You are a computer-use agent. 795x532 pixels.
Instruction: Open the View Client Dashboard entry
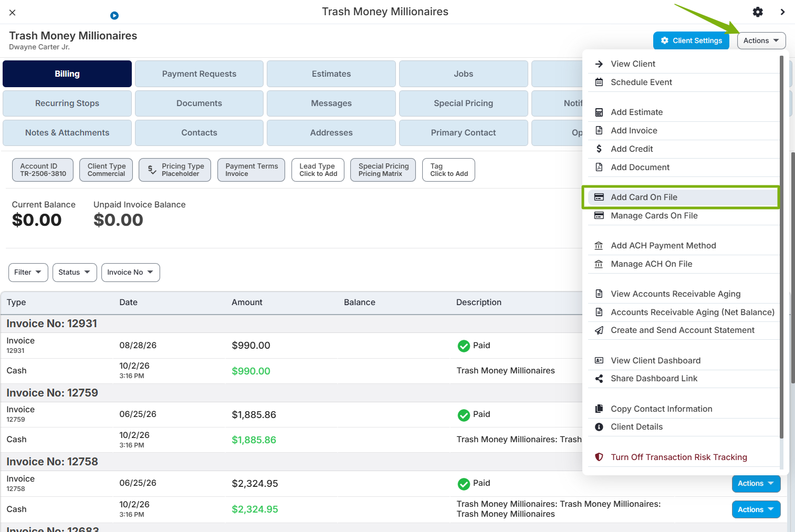coord(683,361)
